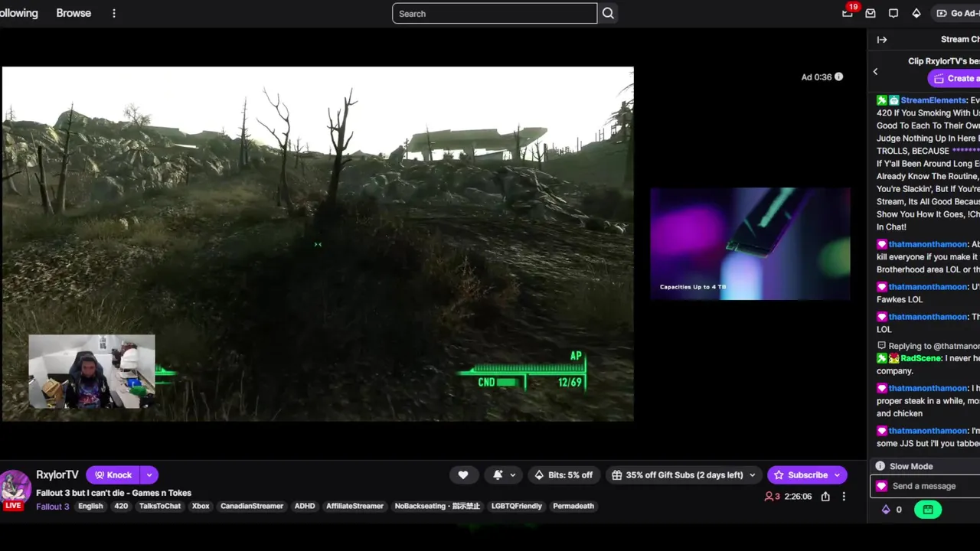Click the Slow Mode info icon
The width and height of the screenshot is (980, 551).
pyautogui.click(x=880, y=466)
